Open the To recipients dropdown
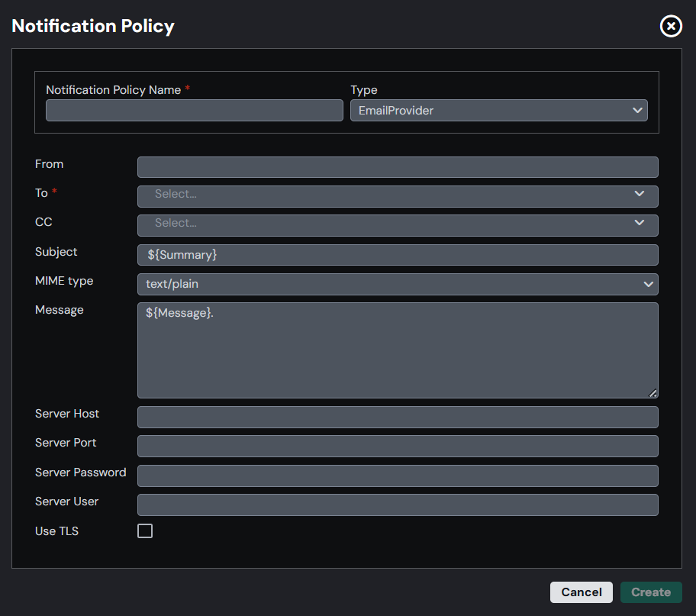 click(x=398, y=196)
